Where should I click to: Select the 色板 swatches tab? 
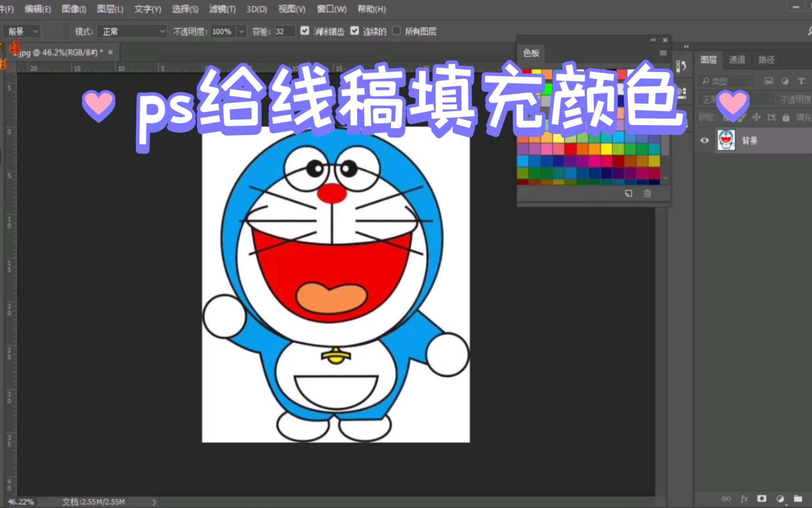pos(531,53)
